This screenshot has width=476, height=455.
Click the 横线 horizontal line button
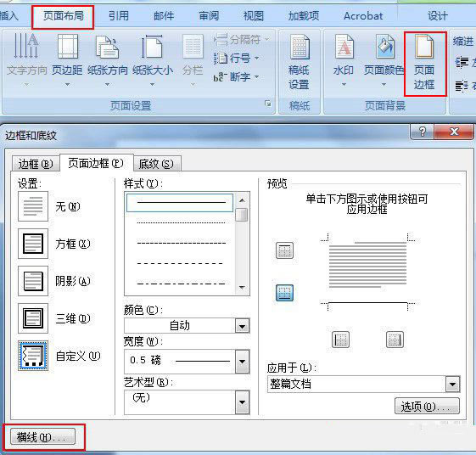click(x=42, y=437)
